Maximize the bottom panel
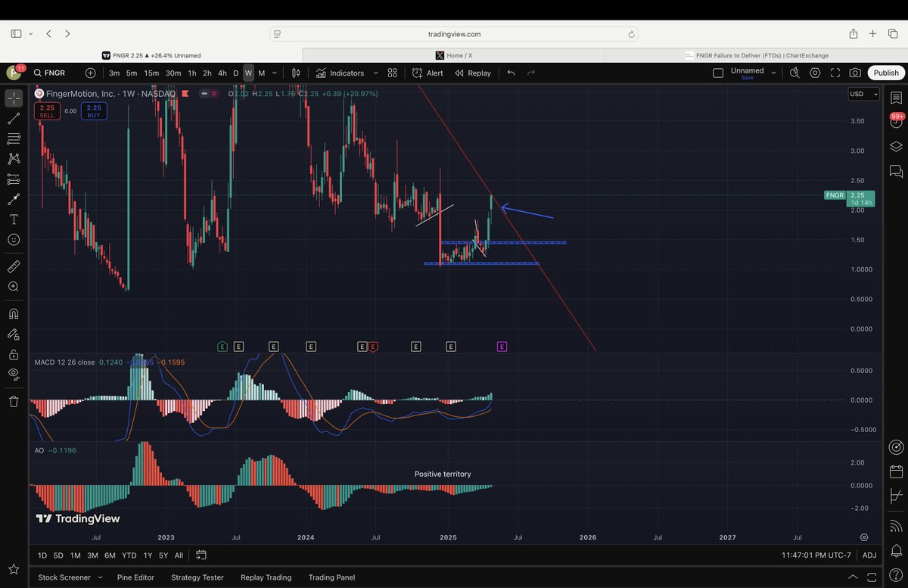 [x=872, y=577]
